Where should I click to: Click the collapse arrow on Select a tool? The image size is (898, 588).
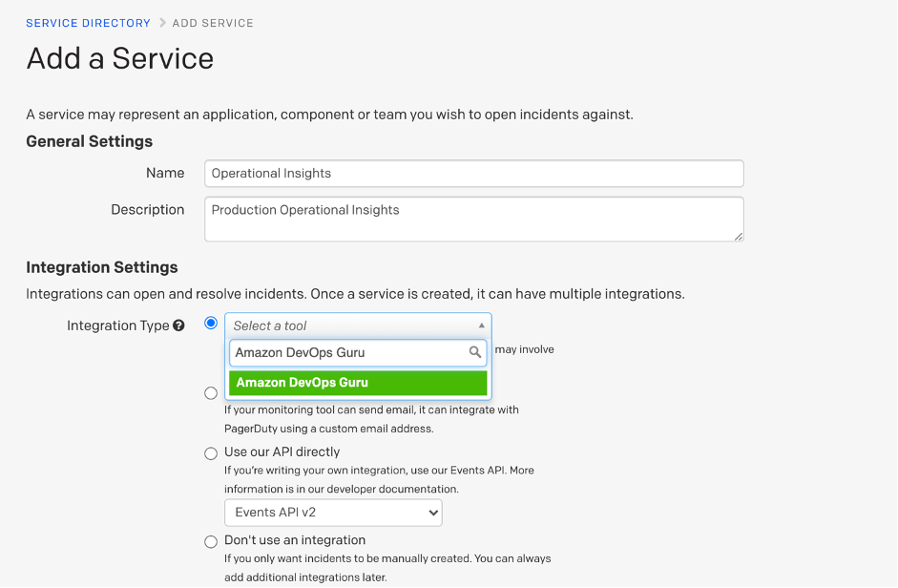click(x=482, y=324)
